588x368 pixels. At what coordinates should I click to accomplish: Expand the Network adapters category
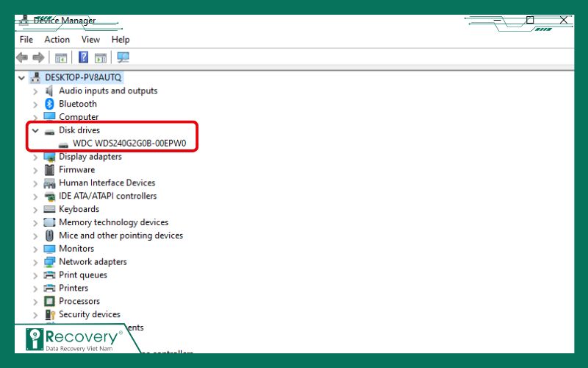(35, 262)
